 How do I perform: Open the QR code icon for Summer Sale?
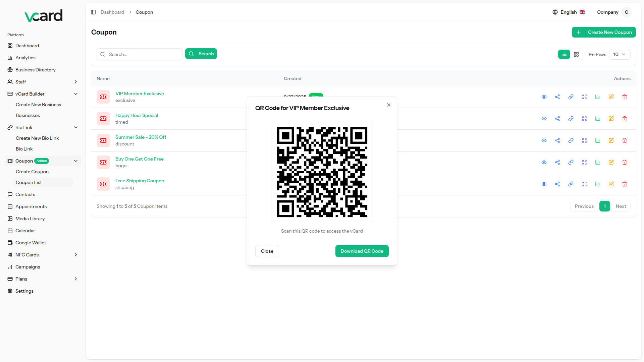point(584,140)
